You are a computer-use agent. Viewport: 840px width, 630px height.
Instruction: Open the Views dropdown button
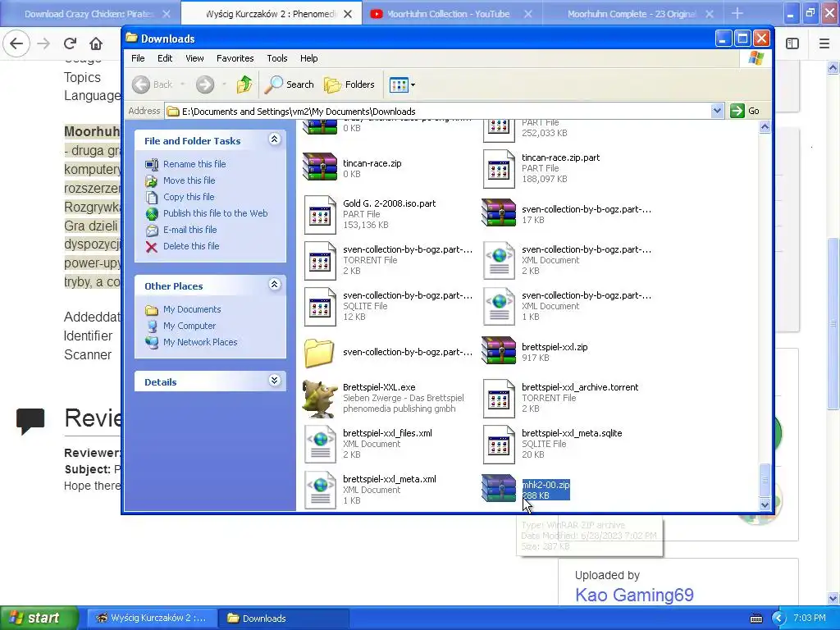pyautogui.click(x=402, y=84)
